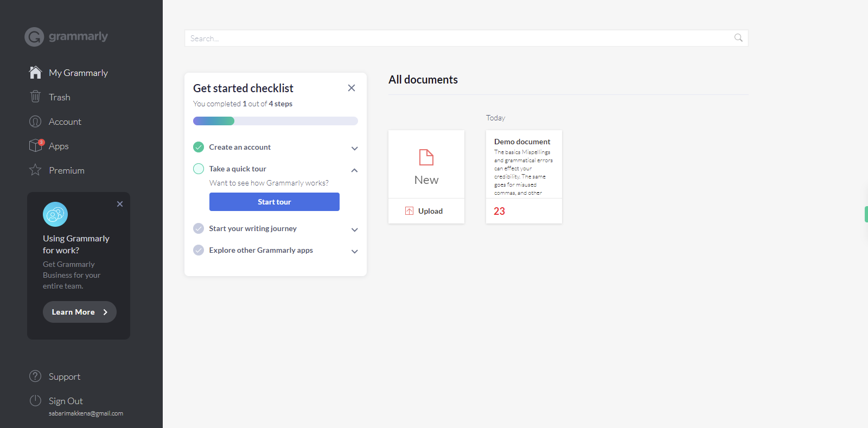Click the Learn More button
Viewport: 868px width, 428px height.
pos(80,312)
